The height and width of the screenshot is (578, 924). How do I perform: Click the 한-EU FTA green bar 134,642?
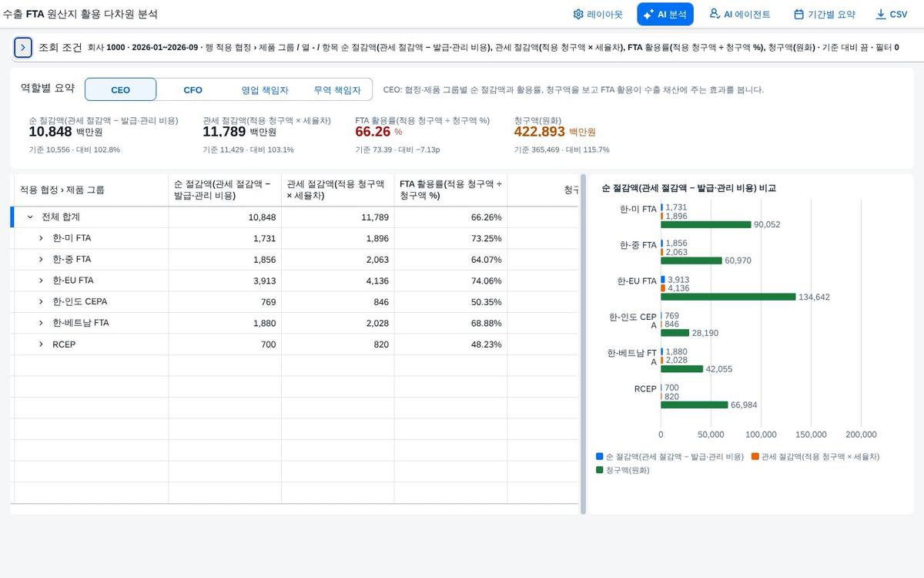[x=728, y=297]
